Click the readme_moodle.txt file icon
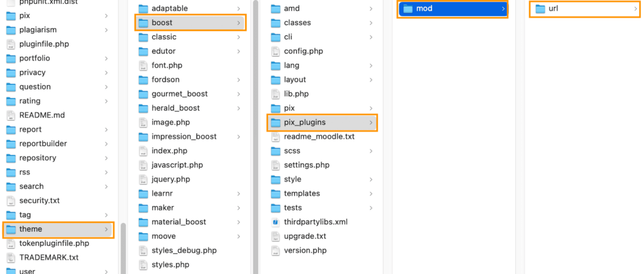This screenshot has height=274, width=644. 275,137
